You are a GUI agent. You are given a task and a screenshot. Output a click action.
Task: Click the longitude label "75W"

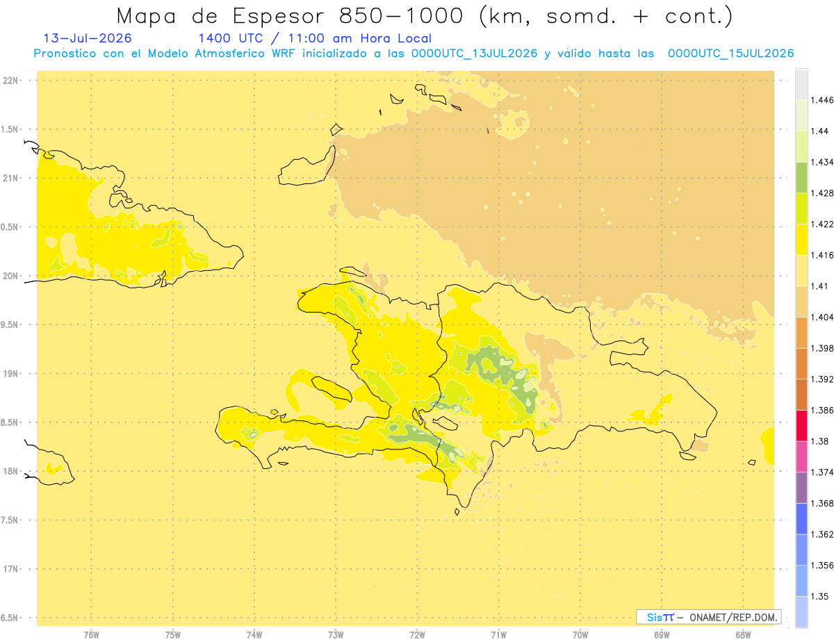click(173, 634)
